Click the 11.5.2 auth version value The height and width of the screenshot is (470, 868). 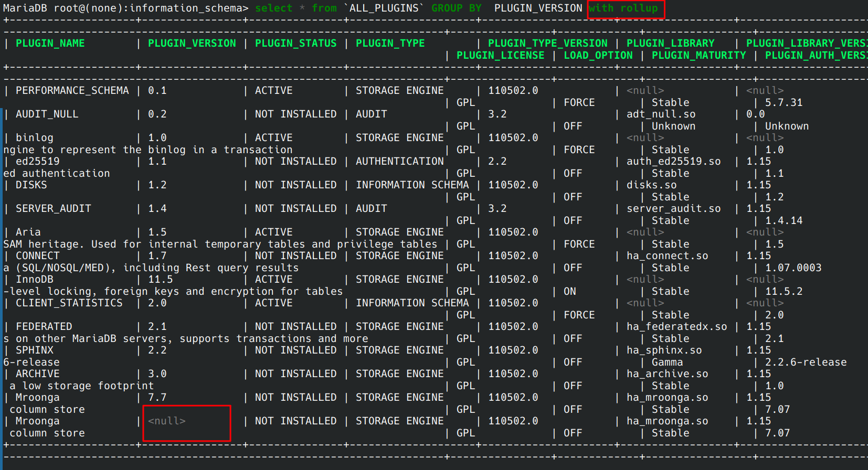point(784,292)
